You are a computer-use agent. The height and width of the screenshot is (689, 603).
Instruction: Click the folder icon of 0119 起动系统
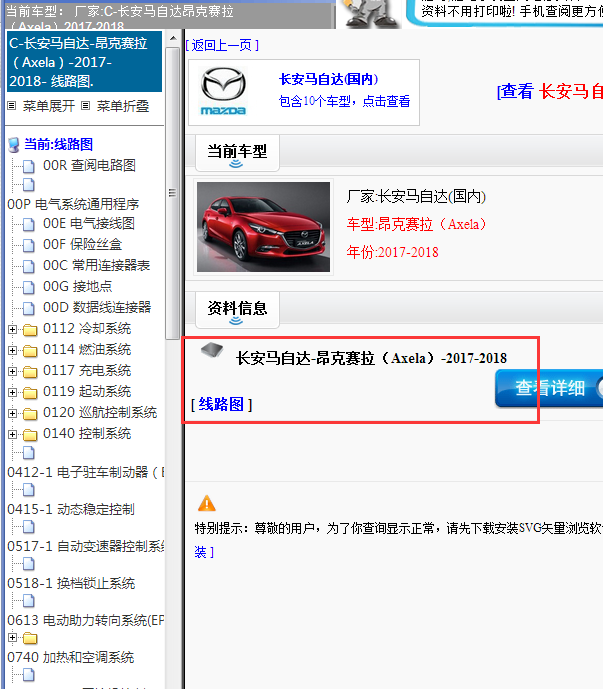30,392
